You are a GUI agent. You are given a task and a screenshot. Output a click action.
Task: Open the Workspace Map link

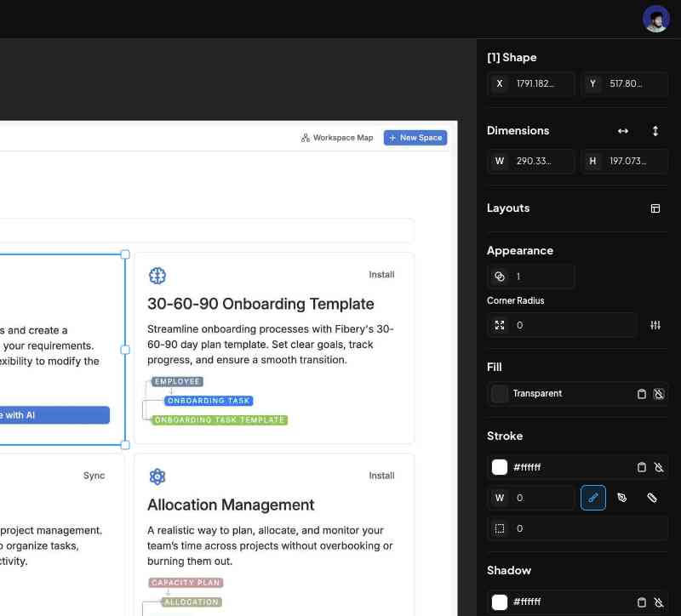[x=337, y=138]
